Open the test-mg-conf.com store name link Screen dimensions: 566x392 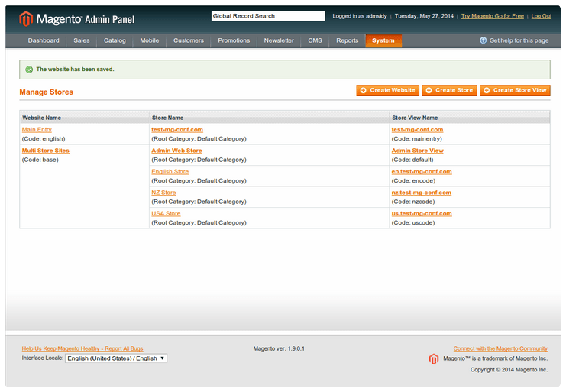click(x=177, y=130)
